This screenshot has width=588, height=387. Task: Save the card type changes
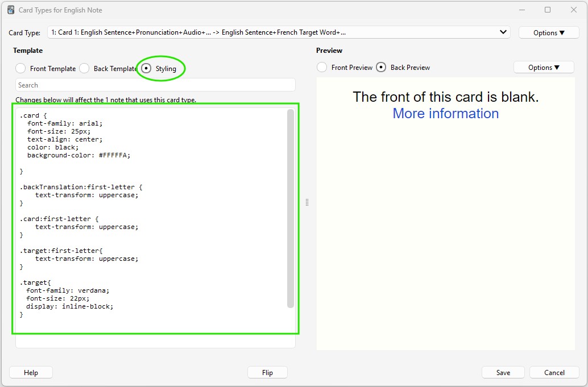(503, 372)
